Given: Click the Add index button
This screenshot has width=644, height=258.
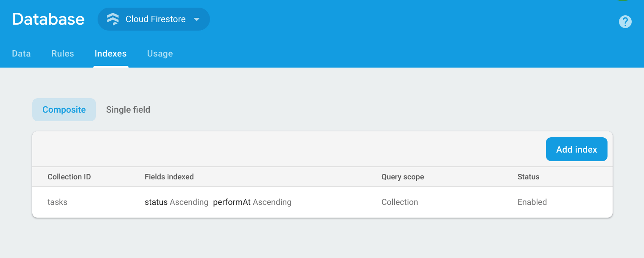Looking at the screenshot, I should click(577, 149).
